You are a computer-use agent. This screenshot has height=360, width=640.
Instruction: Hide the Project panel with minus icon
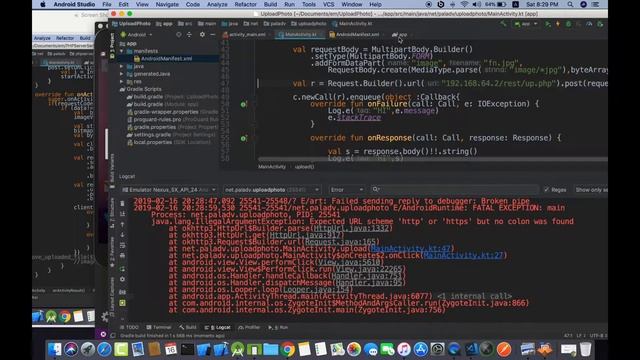(x=213, y=35)
